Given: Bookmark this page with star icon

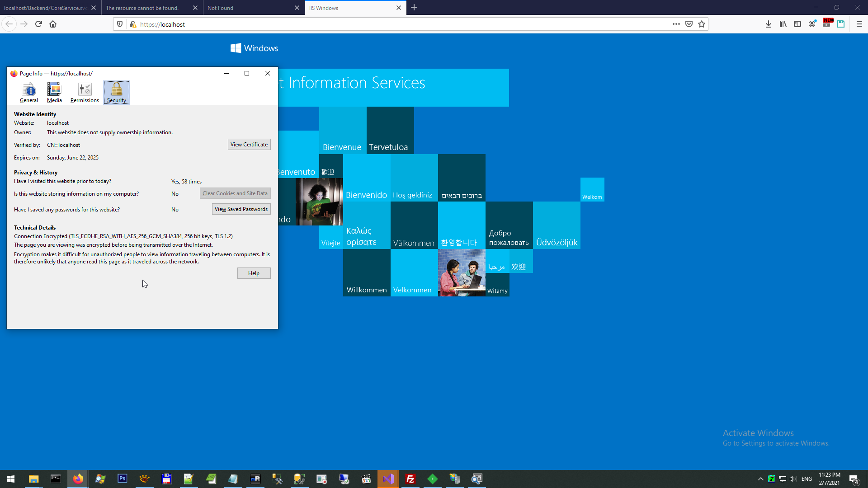Looking at the screenshot, I should (x=702, y=24).
